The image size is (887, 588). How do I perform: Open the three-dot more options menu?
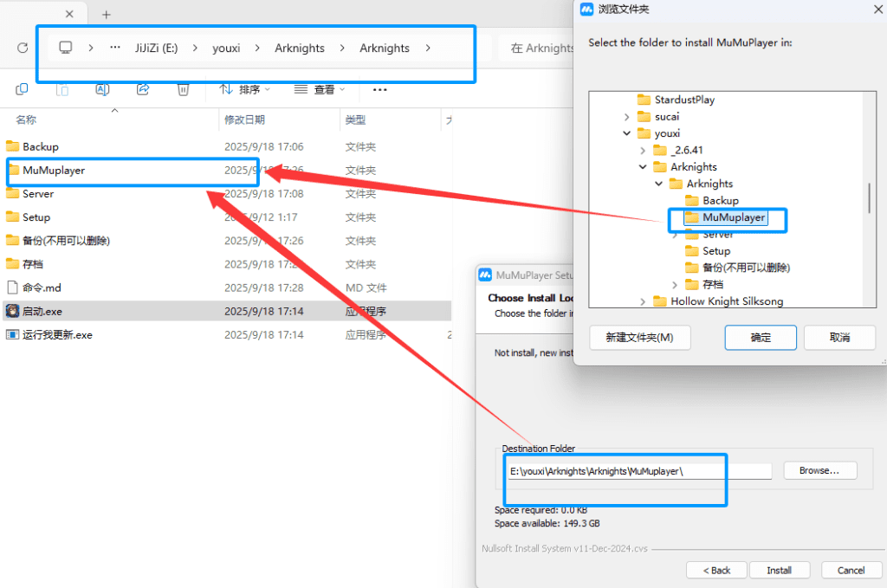[379, 89]
